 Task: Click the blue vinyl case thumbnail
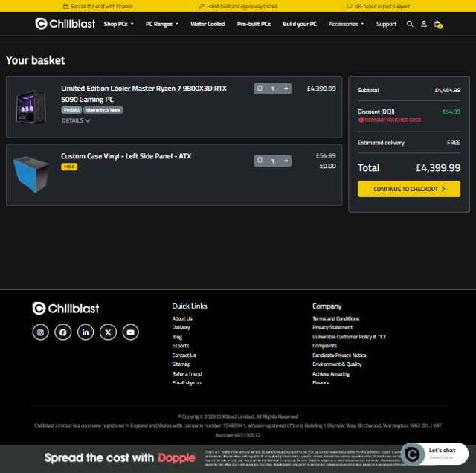[x=31, y=174]
